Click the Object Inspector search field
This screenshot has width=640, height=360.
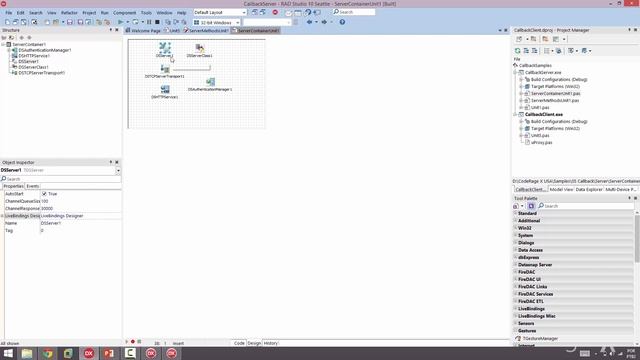(x=60, y=179)
